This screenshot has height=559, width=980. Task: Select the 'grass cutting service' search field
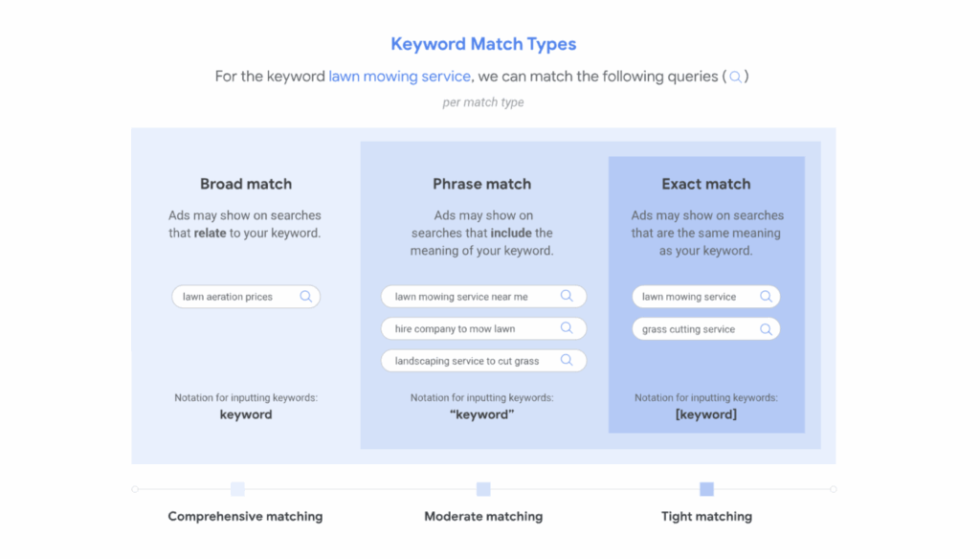click(x=706, y=329)
